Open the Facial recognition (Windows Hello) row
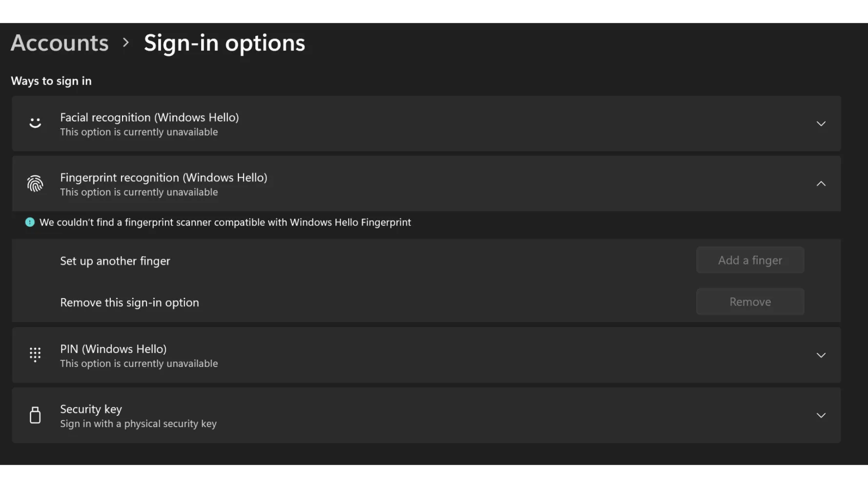This screenshot has width=868, height=488. tap(426, 123)
